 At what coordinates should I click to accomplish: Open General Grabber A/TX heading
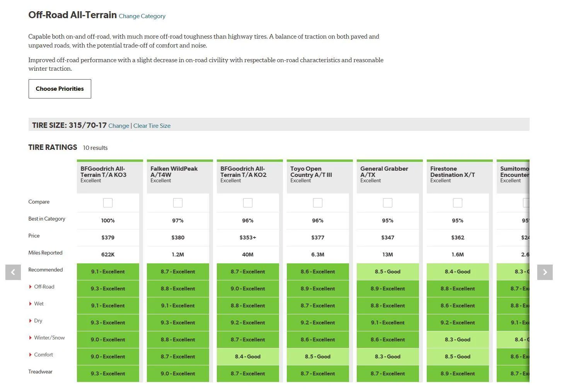[x=384, y=172]
